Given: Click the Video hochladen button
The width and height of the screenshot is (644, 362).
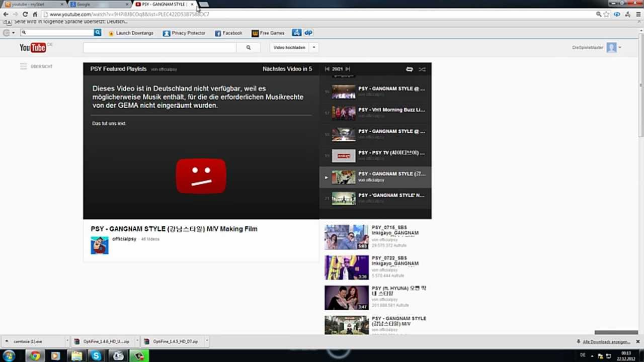Looking at the screenshot, I should tap(289, 47).
